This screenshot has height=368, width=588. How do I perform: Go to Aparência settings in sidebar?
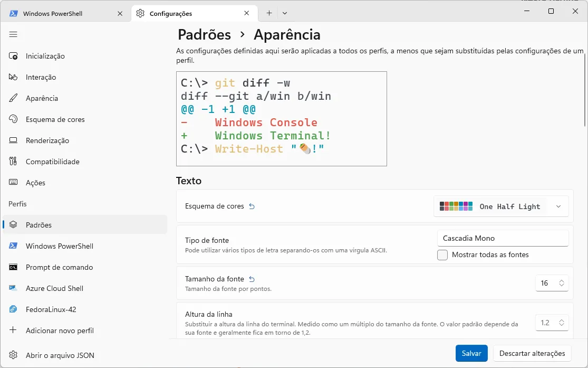85,98
